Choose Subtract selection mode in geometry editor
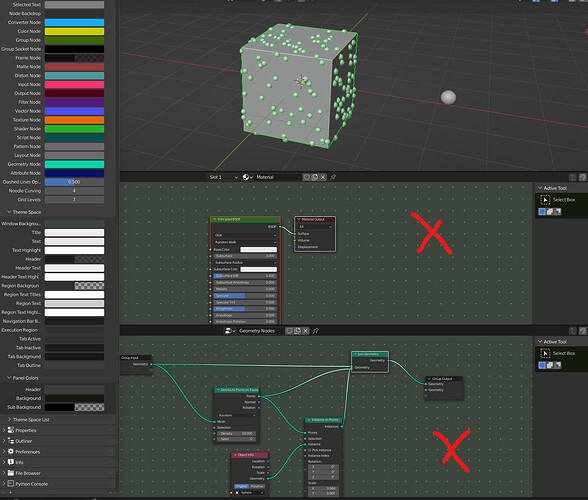Image resolution: width=588 pixels, height=500 pixels. (558, 365)
